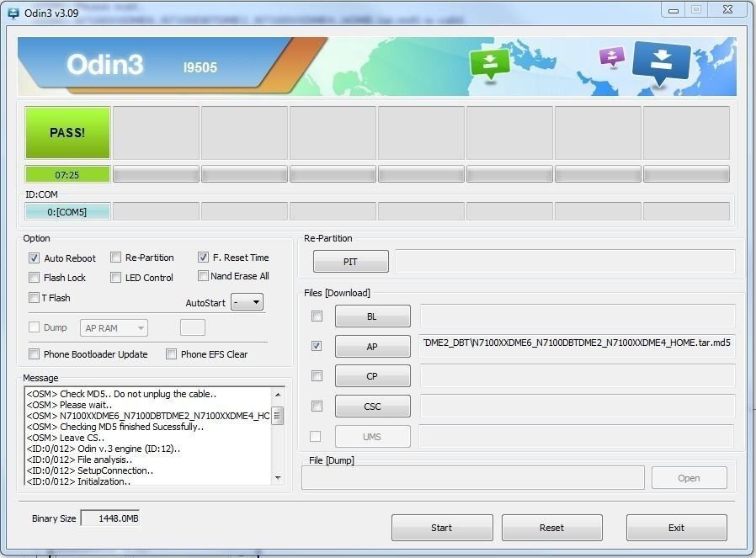Click the Exit button

point(677,528)
